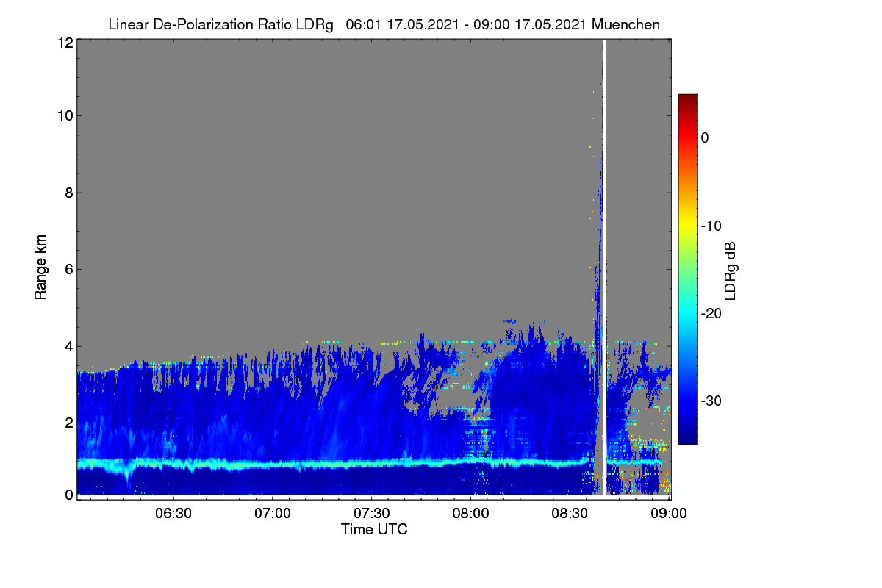This screenshot has height=588, width=882.
Task: Click the 2 km range tick label
Action: click(68, 423)
